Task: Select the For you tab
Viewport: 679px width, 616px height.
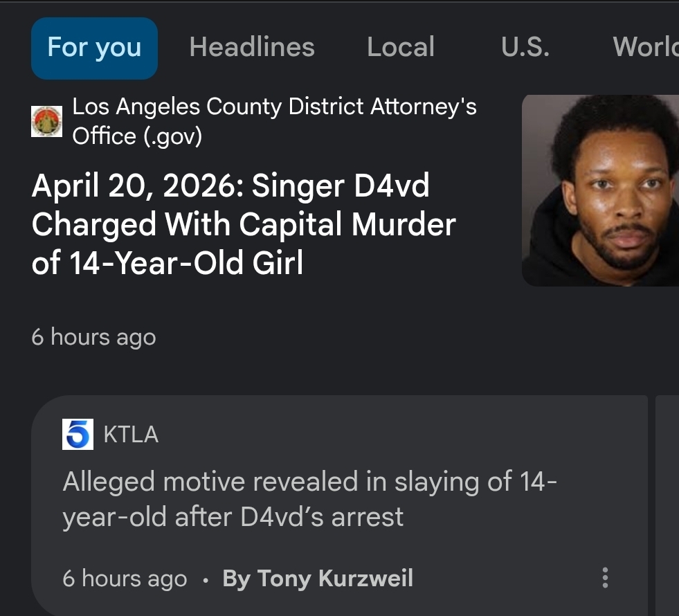Action: click(x=94, y=48)
